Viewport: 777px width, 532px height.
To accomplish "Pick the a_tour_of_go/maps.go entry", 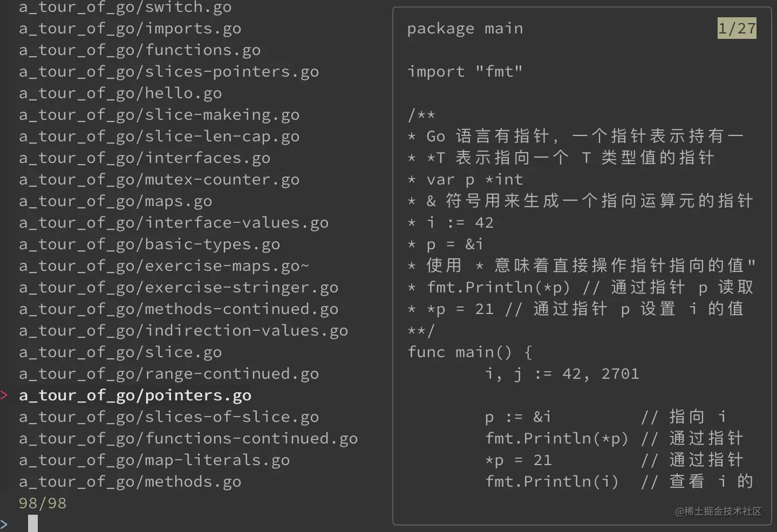I will click(115, 201).
